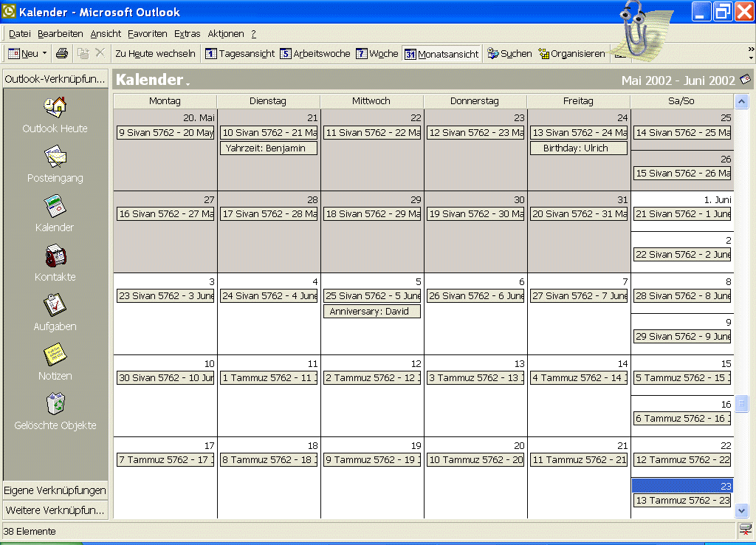Image resolution: width=756 pixels, height=545 pixels.
Task: Open the Bearbeiten menu
Action: (61, 34)
